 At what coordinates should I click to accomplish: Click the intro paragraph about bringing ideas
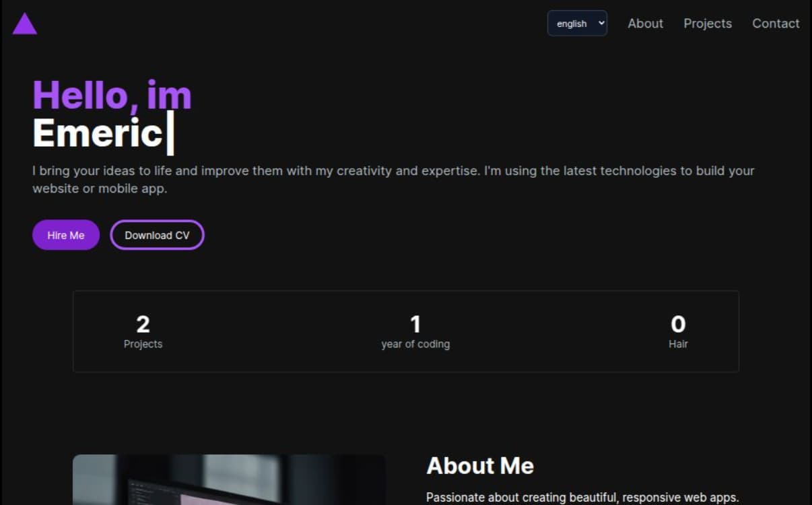click(x=393, y=180)
